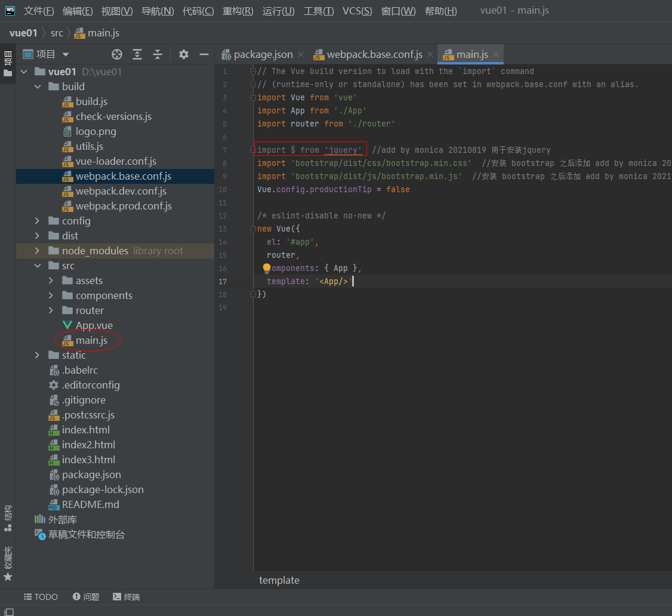Open project panel settings gear
The image size is (672, 616).
coord(184,54)
